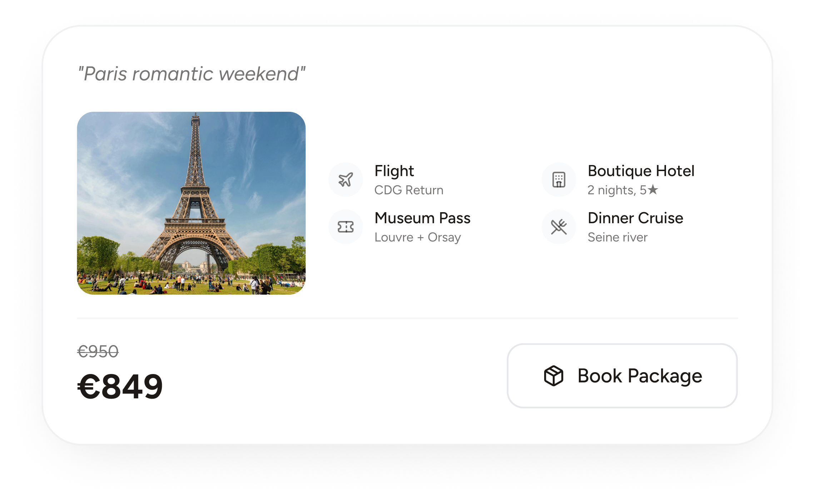Open the Eiffel Tower photo
This screenshot has width=815, height=504.
(x=191, y=203)
